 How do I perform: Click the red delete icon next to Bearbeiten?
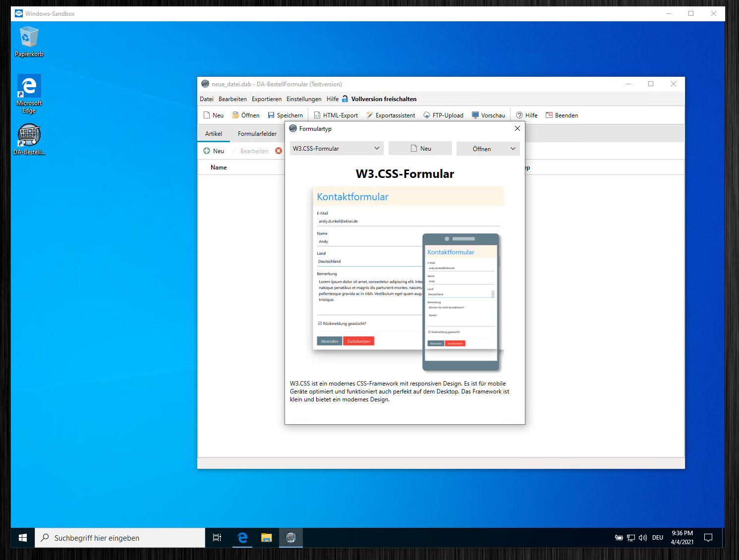(279, 151)
